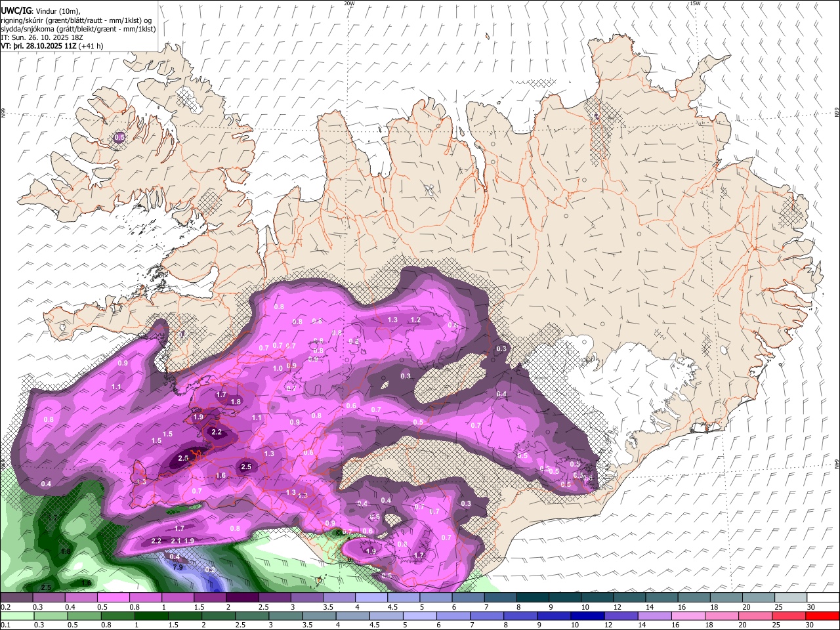840x630 pixels.
Task: Pick the light grey 25 swatch in the upper legend row
Action: tap(791, 597)
